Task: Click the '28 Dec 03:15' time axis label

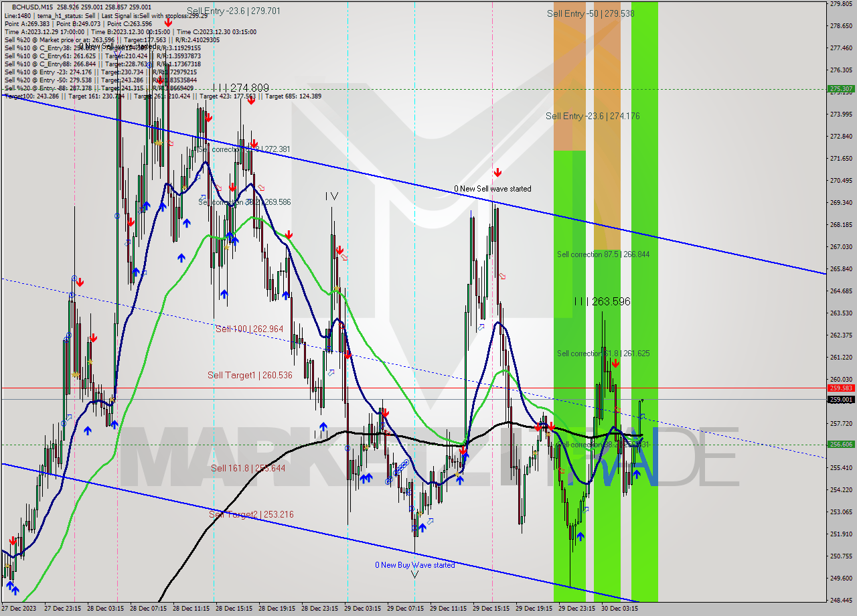Action: tap(106, 609)
